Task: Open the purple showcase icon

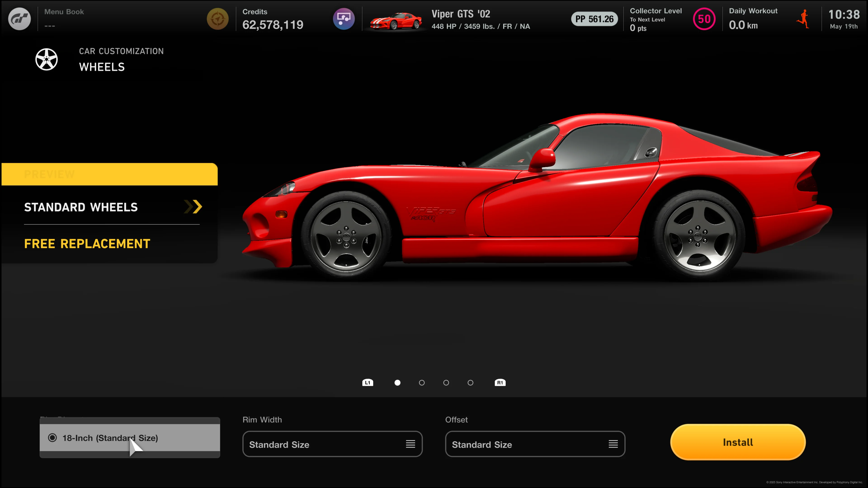Action: [344, 19]
